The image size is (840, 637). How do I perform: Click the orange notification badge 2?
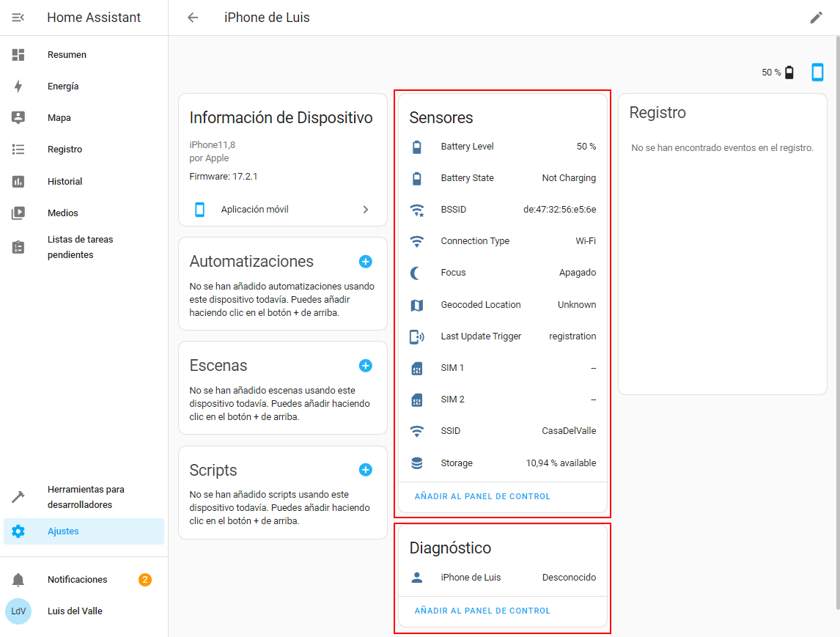[144, 580]
